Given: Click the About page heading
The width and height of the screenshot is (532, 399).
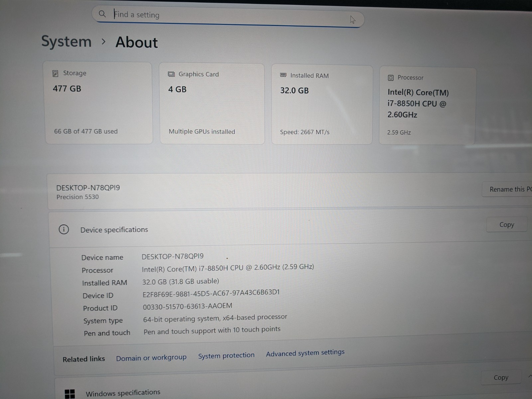Looking at the screenshot, I should [x=136, y=43].
